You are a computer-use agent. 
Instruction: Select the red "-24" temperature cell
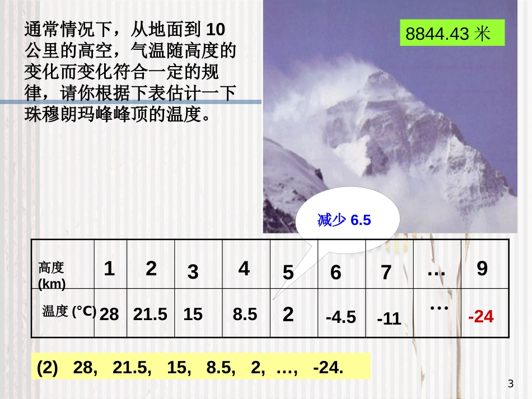pos(481,317)
